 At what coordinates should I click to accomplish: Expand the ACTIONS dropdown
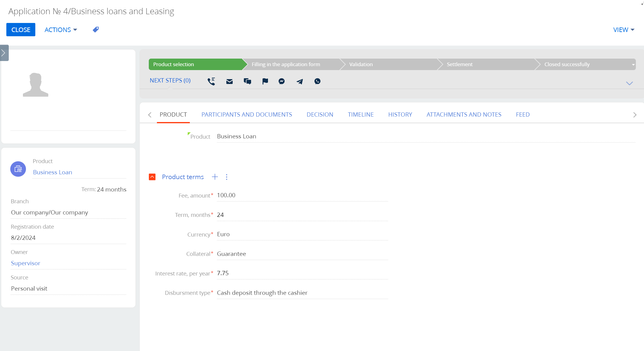(x=60, y=29)
